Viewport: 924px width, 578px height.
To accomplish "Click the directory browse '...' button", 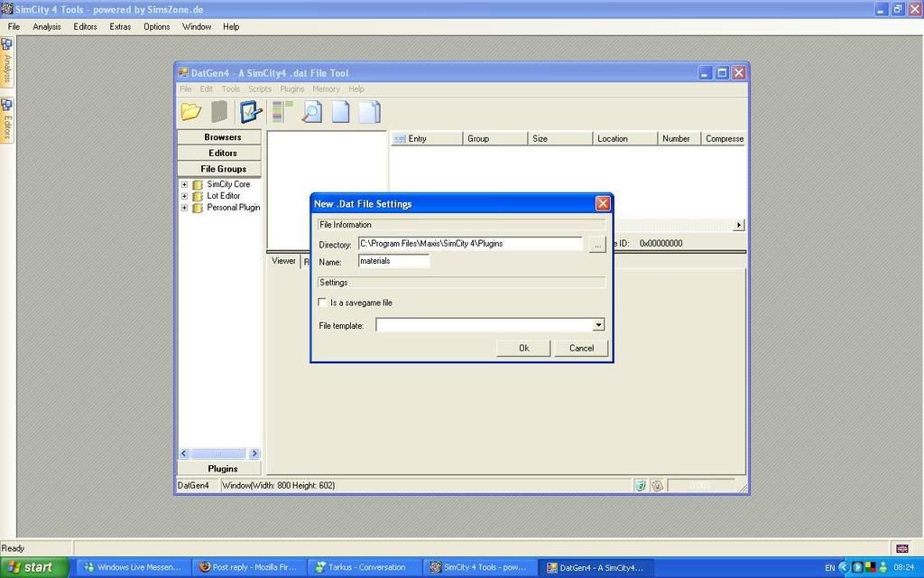I will point(597,244).
